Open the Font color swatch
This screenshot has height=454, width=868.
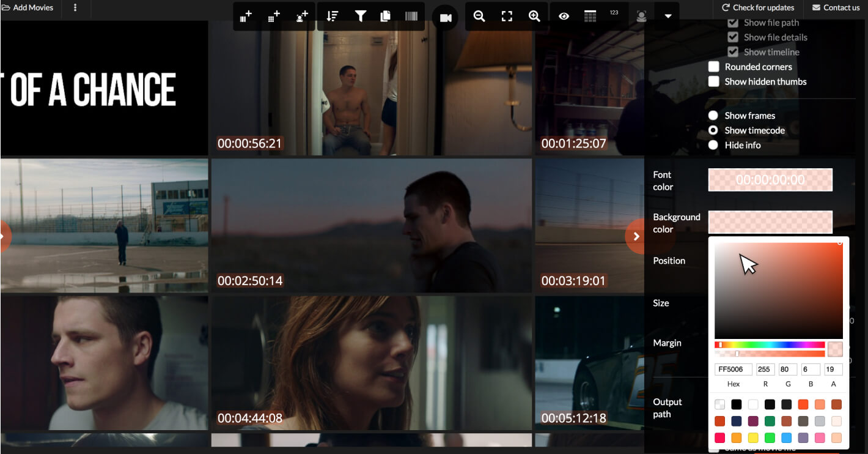click(x=770, y=180)
